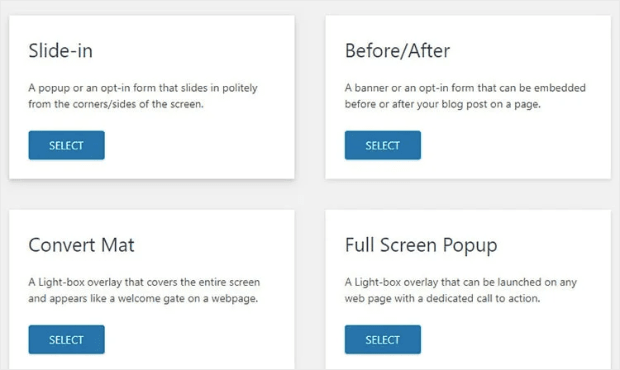Viewport: 620px width, 370px height.
Task: Click 'Light-box' in Convert Mat description
Action: pos(61,282)
